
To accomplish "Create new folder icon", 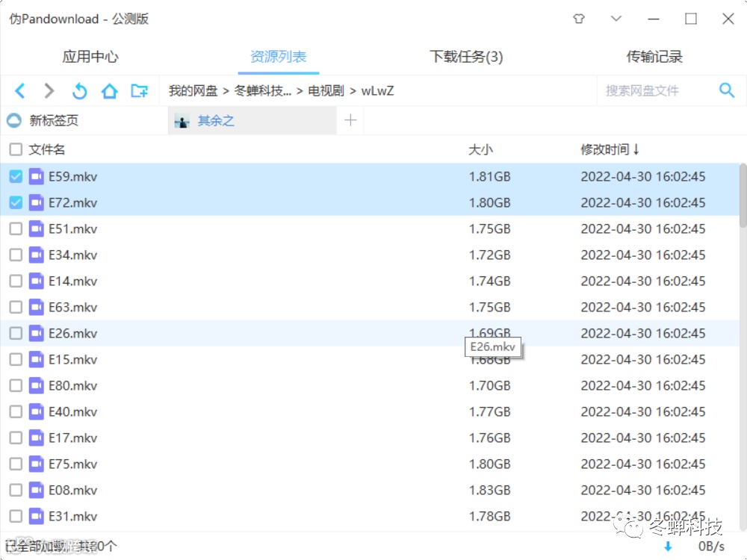I will [x=140, y=90].
